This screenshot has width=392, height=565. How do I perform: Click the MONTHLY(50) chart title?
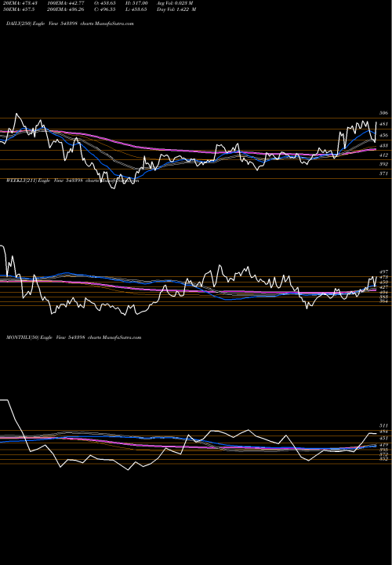coord(74,337)
